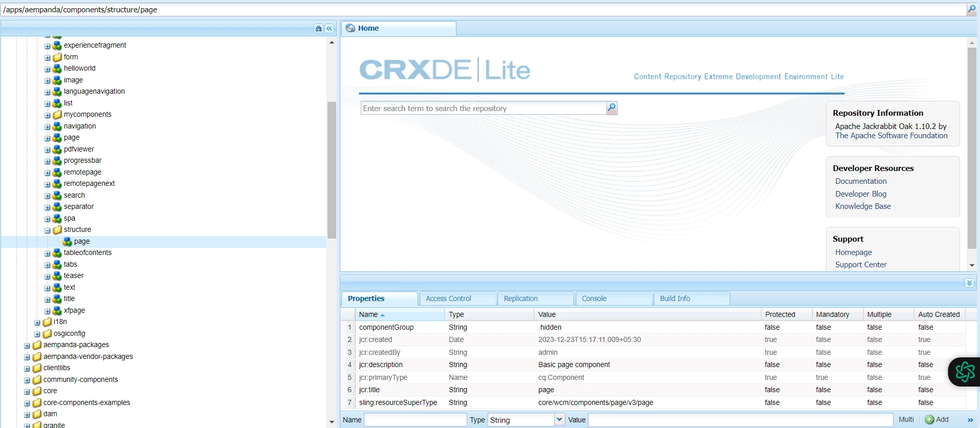Open the Console tab

614,298
